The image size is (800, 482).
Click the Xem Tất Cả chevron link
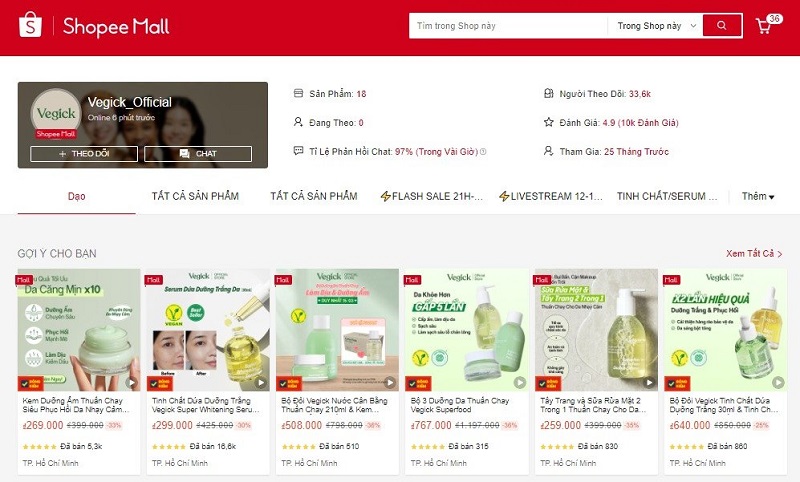click(x=754, y=253)
